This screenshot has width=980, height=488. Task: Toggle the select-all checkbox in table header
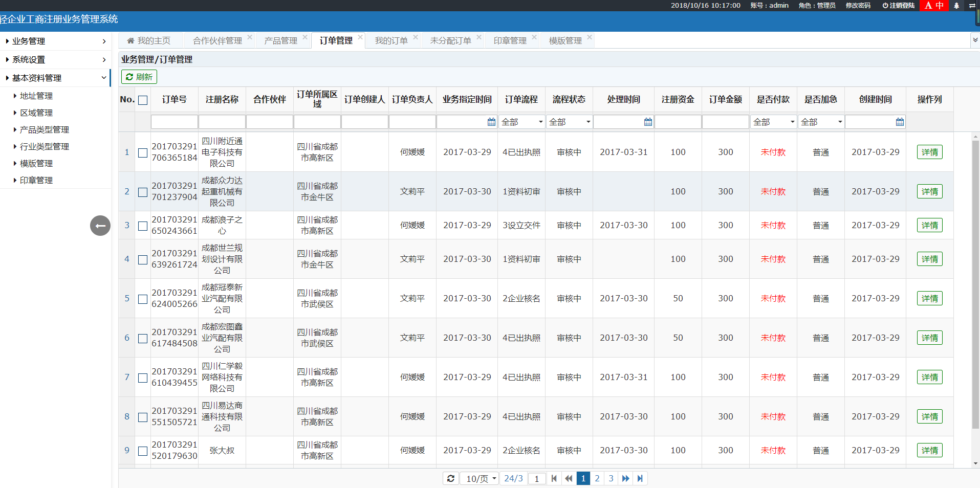tap(143, 100)
